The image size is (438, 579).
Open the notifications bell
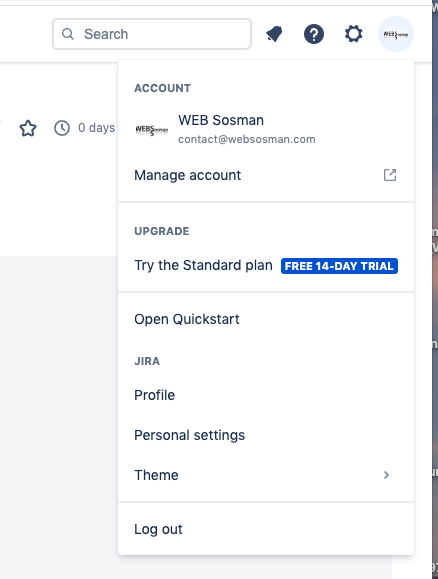click(x=274, y=34)
